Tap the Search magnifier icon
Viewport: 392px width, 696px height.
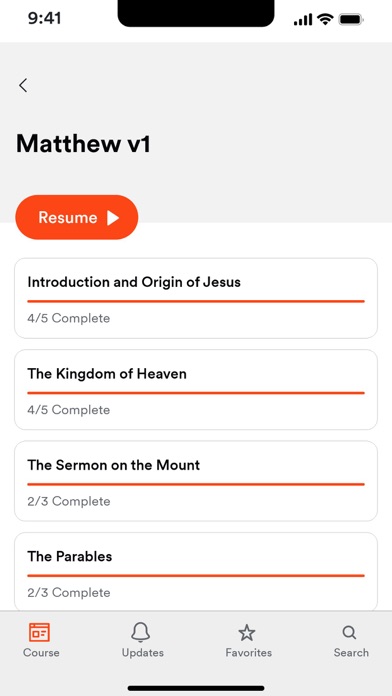349,633
